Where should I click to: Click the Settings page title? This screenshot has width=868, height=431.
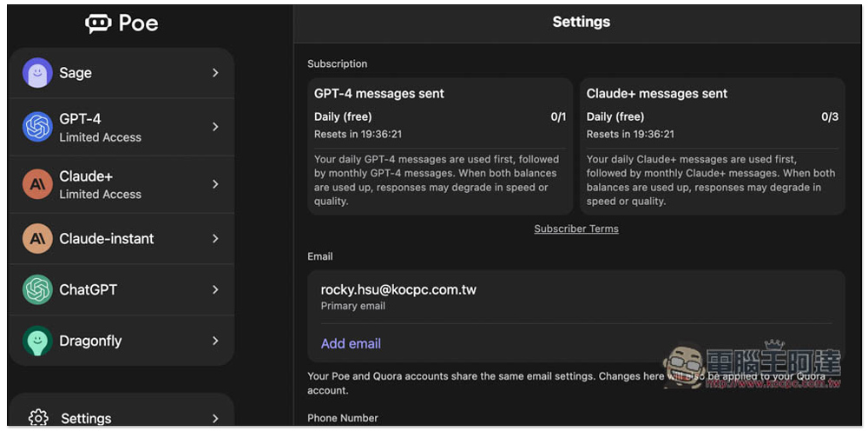(x=582, y=23)
